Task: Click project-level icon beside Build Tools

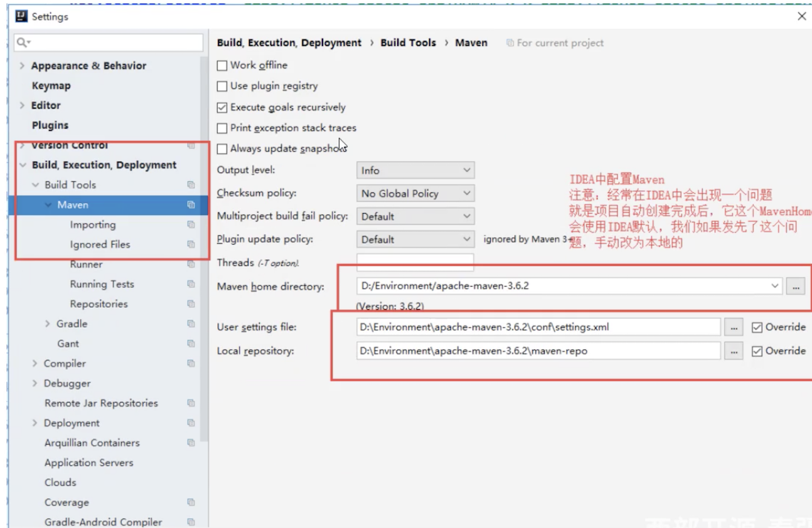Action: tap(191, 185)
